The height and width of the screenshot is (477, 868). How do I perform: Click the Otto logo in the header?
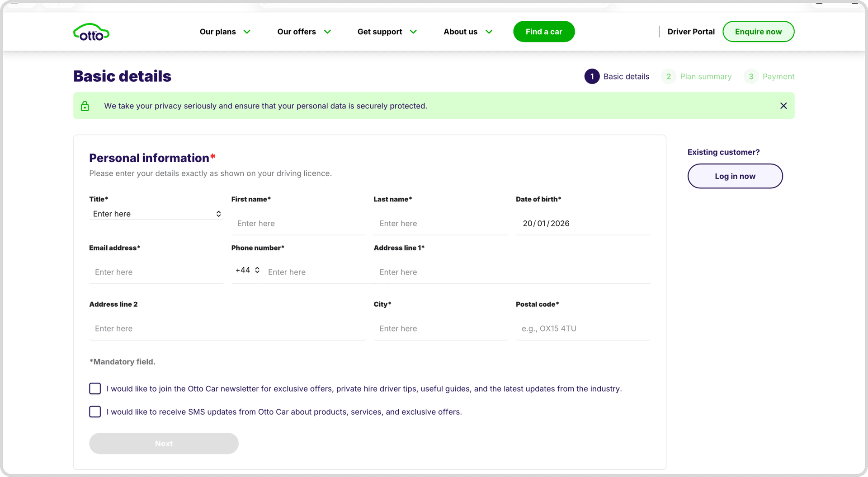click(91, 32)
